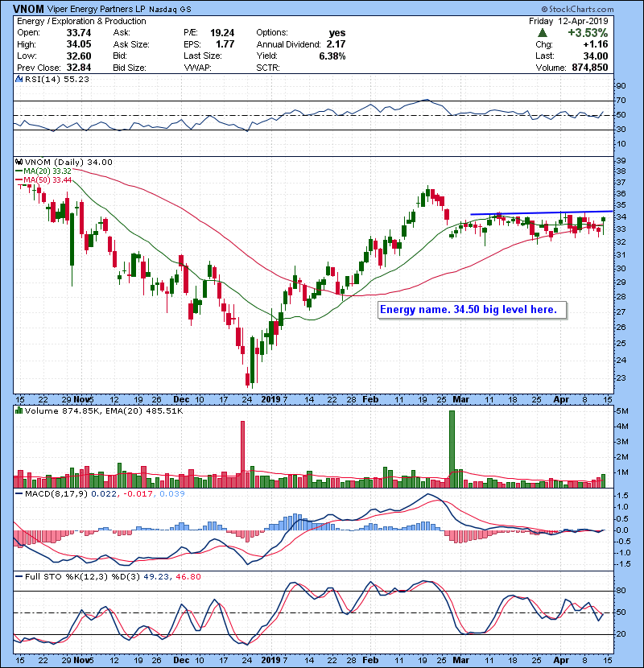The image size is (644, 668).
Task: Click the MA(50) 33.44 legend entry
Action: click(x=43, y=180)
